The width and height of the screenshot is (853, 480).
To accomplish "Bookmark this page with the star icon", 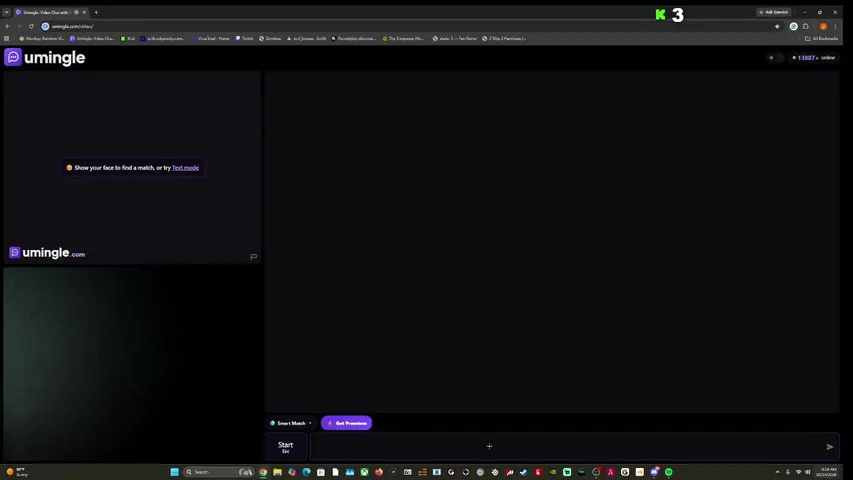I will point(777,26).
